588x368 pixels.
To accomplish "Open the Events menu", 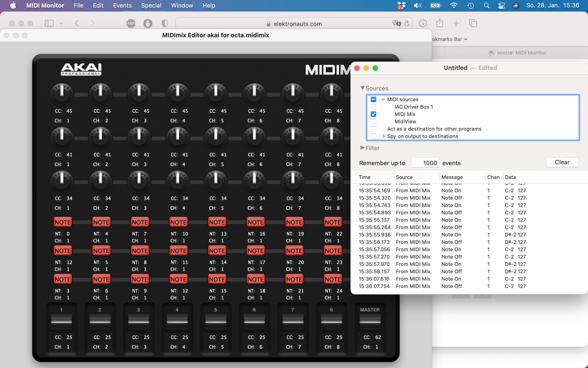I will 122,5.
